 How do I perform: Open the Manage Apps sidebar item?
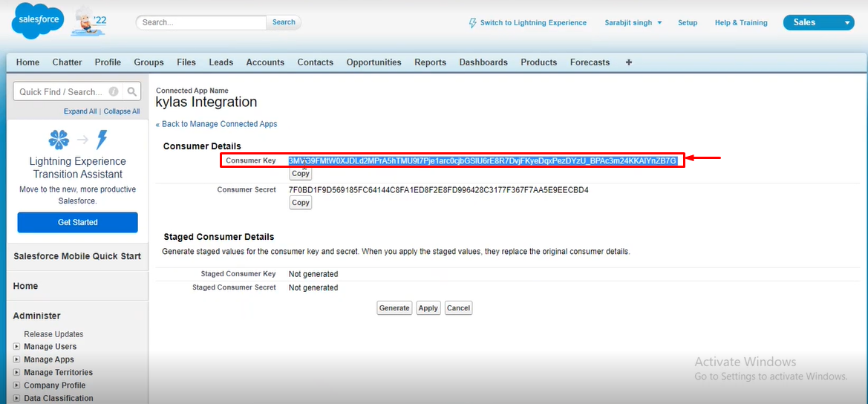(49, 359)
